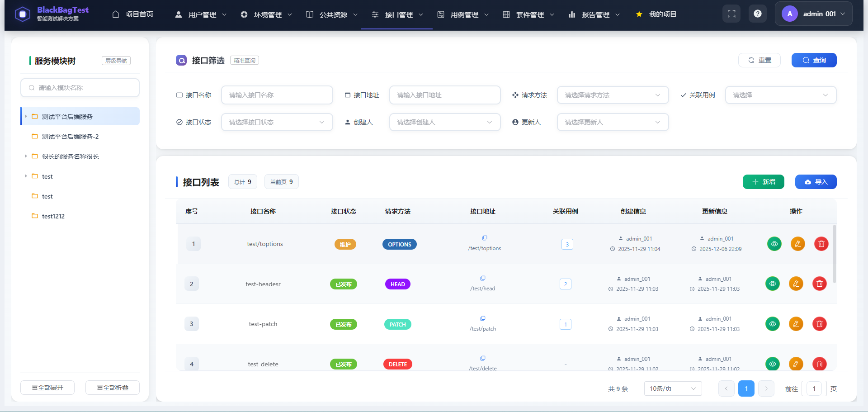
Task: Copy the /test/patch interface address
Action: pos(484,318)
